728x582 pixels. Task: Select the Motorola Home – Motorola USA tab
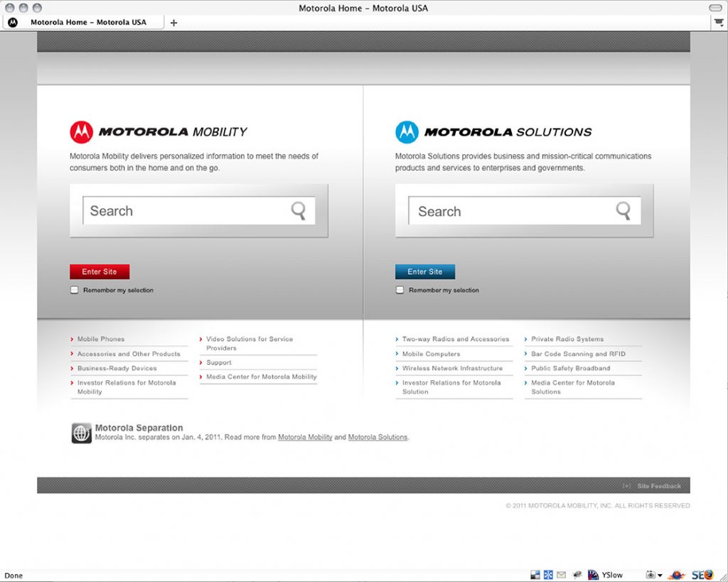(85, 22)
